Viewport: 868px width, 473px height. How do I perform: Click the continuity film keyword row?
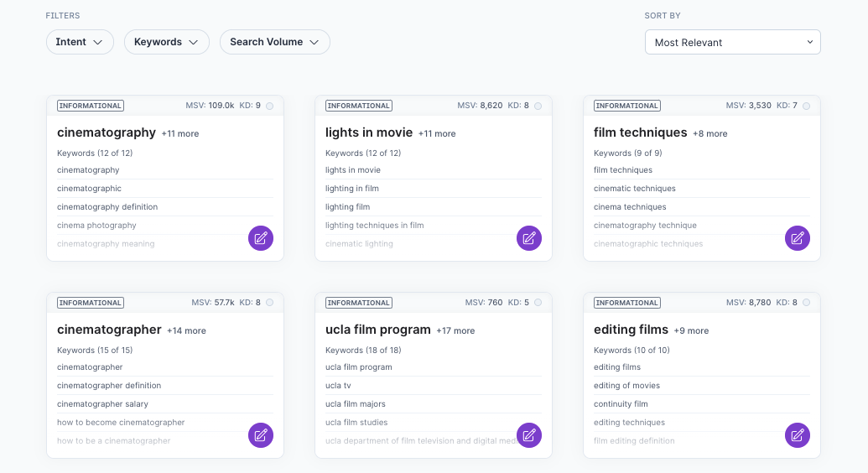[x=621, y=404]
